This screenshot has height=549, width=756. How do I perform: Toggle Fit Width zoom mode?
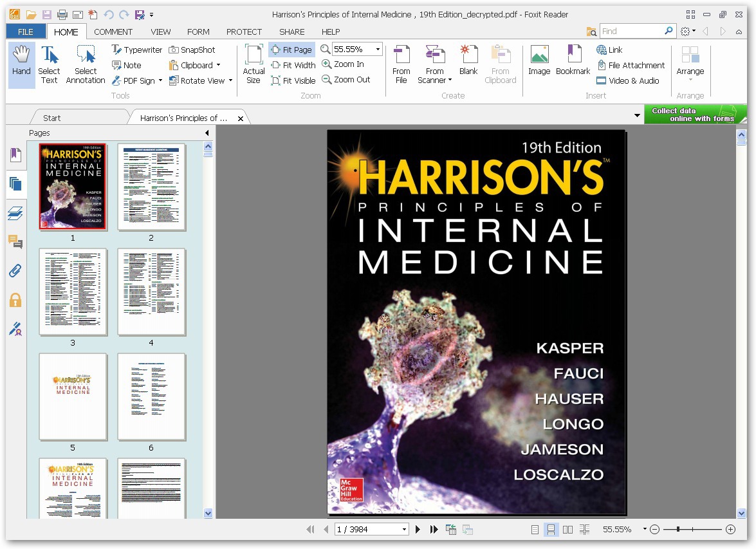(293, 65)
